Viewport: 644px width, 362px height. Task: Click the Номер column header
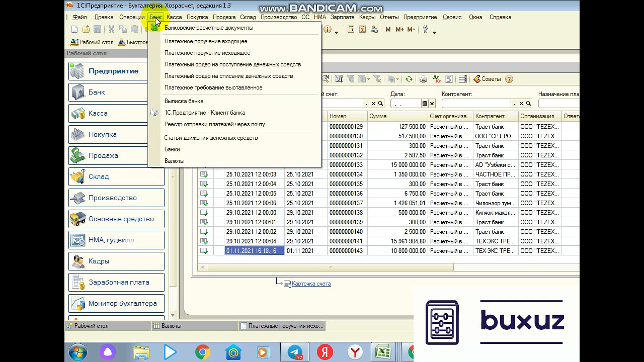point(347,116)
